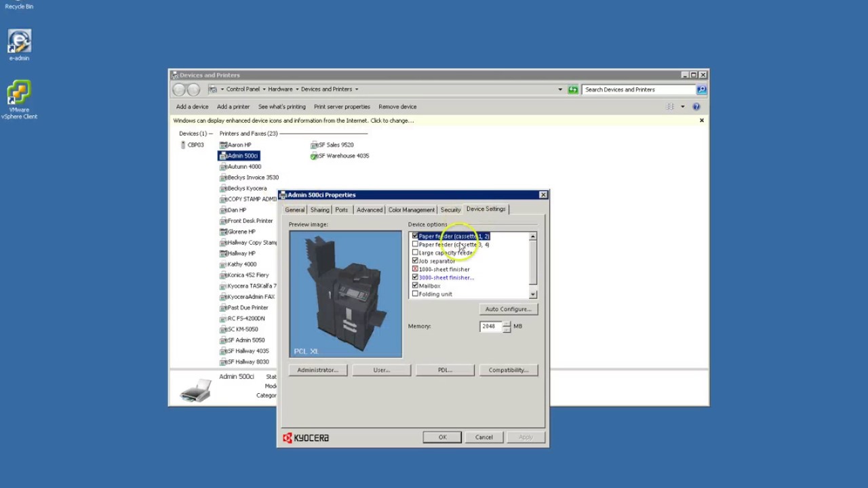Switch to the Advanced tab
Image resolution: width=868 pixels, height=488 pixels.
[x=369, y=210]
